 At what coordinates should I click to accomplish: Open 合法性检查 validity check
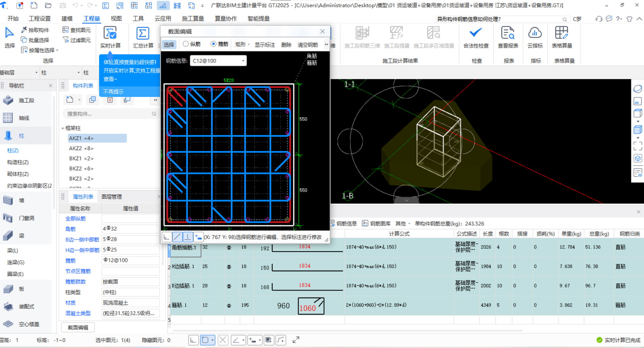(476, 37)
